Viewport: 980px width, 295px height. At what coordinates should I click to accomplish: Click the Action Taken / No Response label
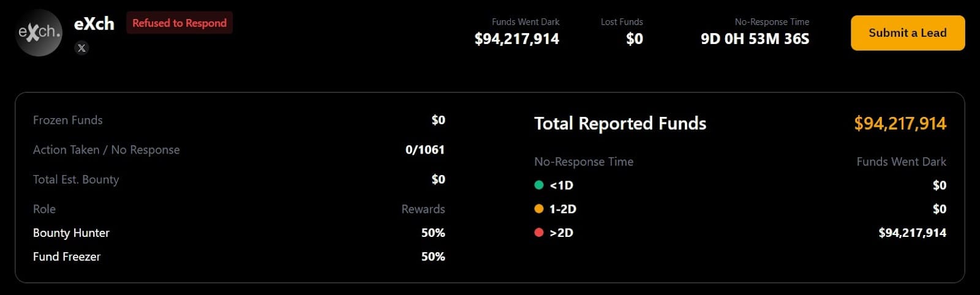pyautogui.click(x=107, y=150)
